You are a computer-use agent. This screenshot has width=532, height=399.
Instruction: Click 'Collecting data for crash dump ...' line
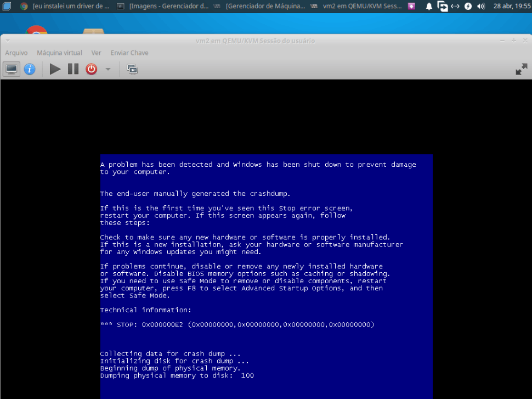click(170, 354)
